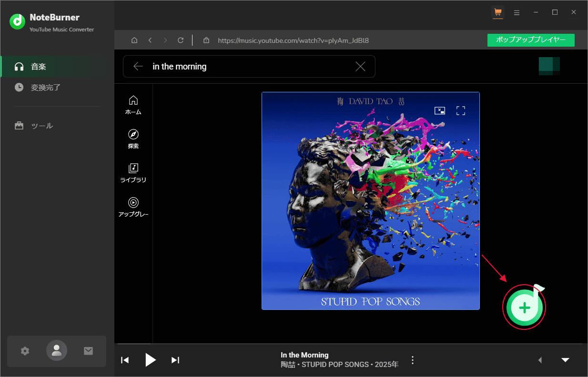Navigate forward with the toolbar arrow
This screenshot has height=377, width=588.
(165, 40)
